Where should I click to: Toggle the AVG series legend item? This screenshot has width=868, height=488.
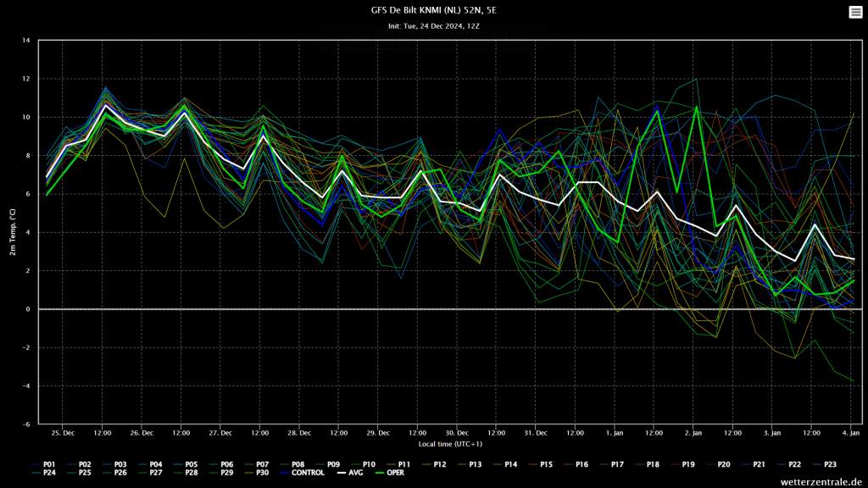[350, 473]
